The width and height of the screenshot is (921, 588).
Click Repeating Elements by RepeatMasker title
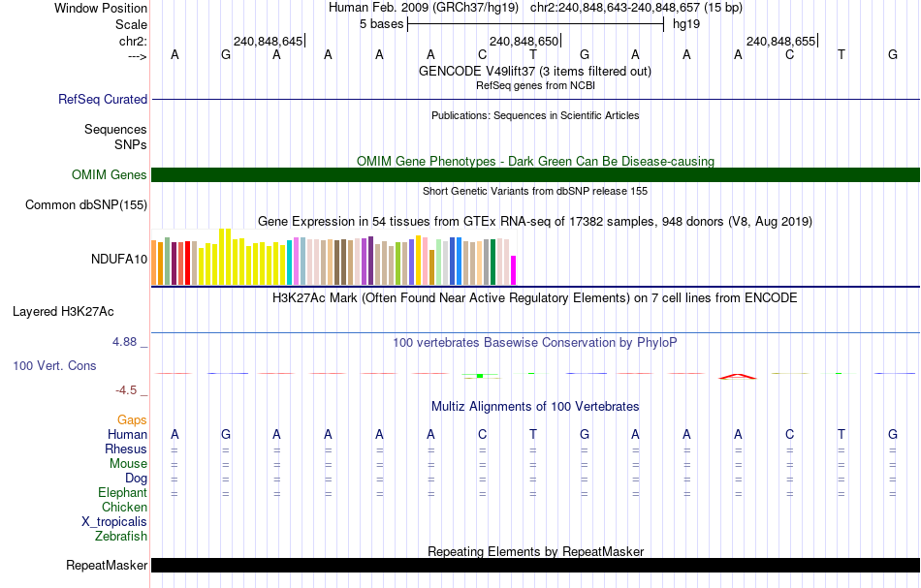click(x=535, y=551)
